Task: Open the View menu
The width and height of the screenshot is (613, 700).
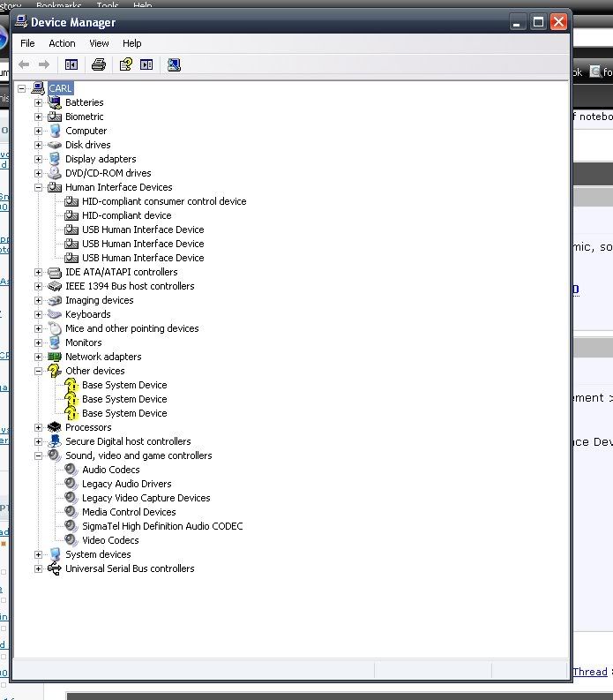Action: tap(99, 43)
